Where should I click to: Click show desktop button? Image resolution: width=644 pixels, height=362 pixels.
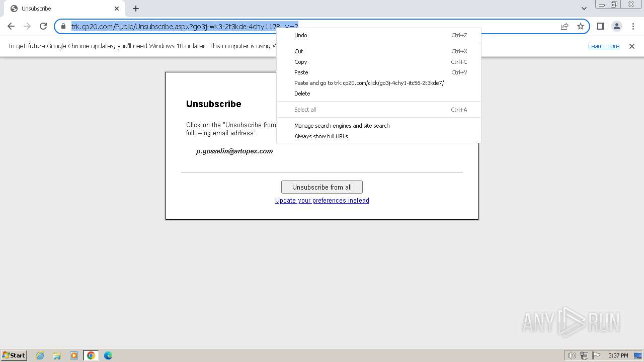(639, 355)
